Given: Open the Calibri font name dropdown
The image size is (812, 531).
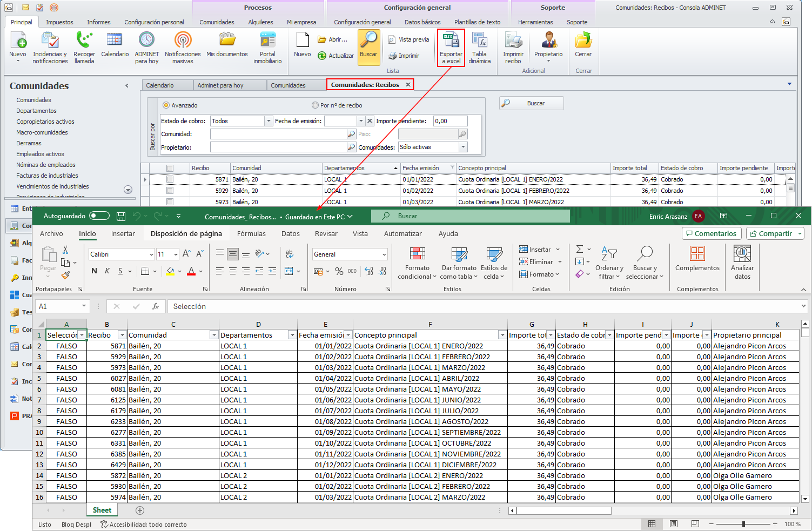Looking at the screenshot, I should [151, 254].
